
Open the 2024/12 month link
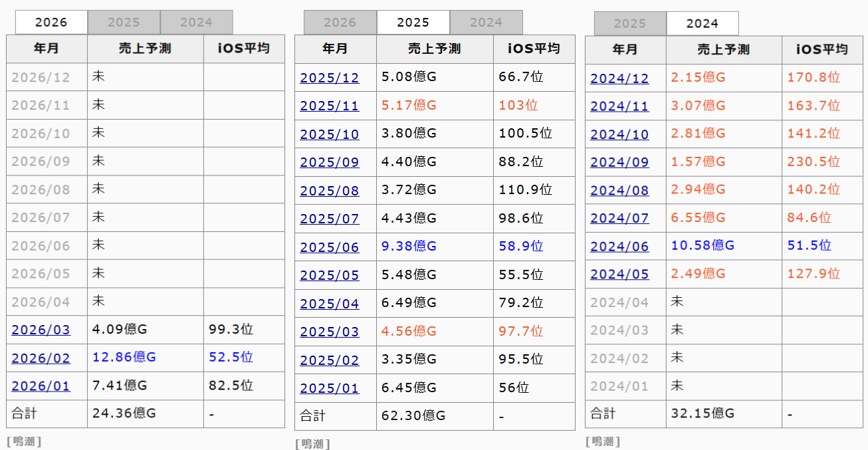point(619,78)
